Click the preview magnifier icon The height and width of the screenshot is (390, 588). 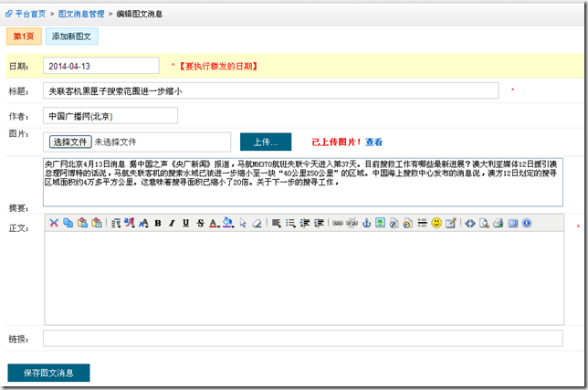pos(484,223)
